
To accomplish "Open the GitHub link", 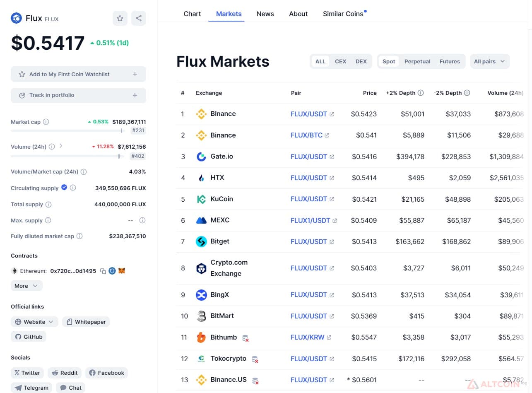I will (x=29, y=337).
